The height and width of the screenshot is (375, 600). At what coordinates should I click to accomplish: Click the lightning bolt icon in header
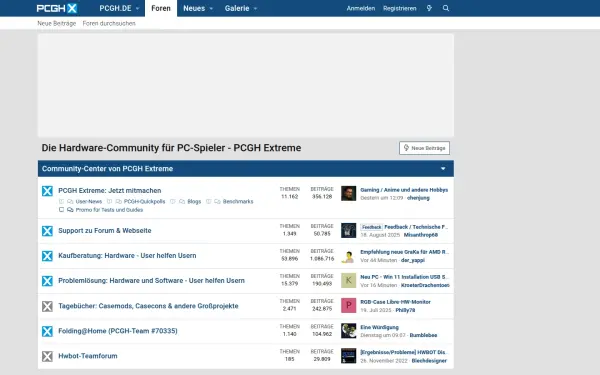coord(429,8)
